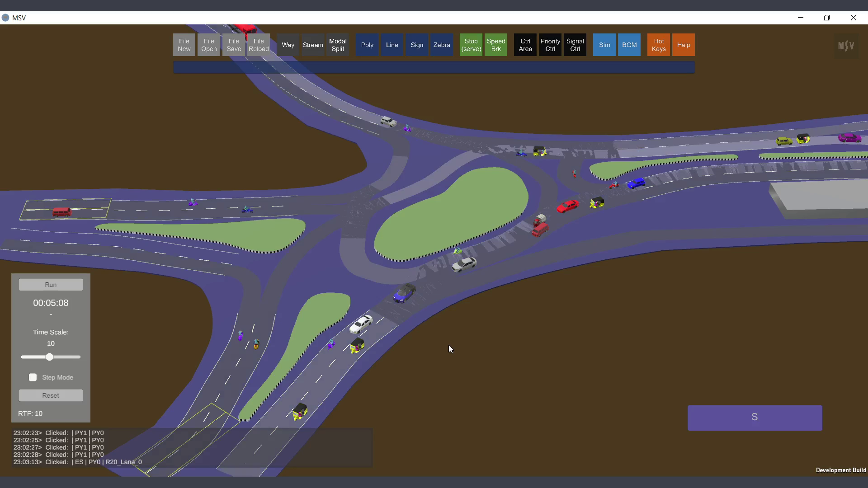
Task: Open the Hot Keys panel
Action: 659,45
